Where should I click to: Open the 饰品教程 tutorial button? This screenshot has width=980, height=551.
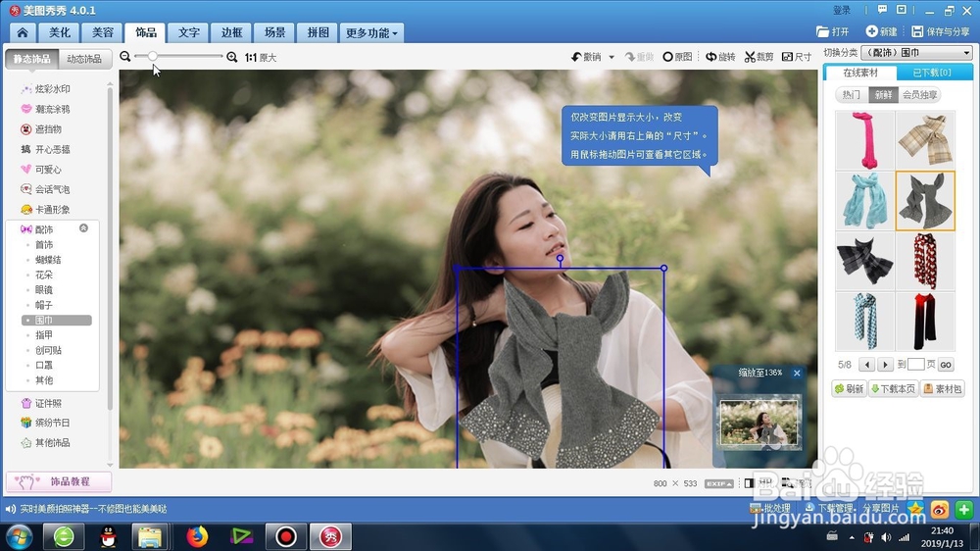coord(59,481)
